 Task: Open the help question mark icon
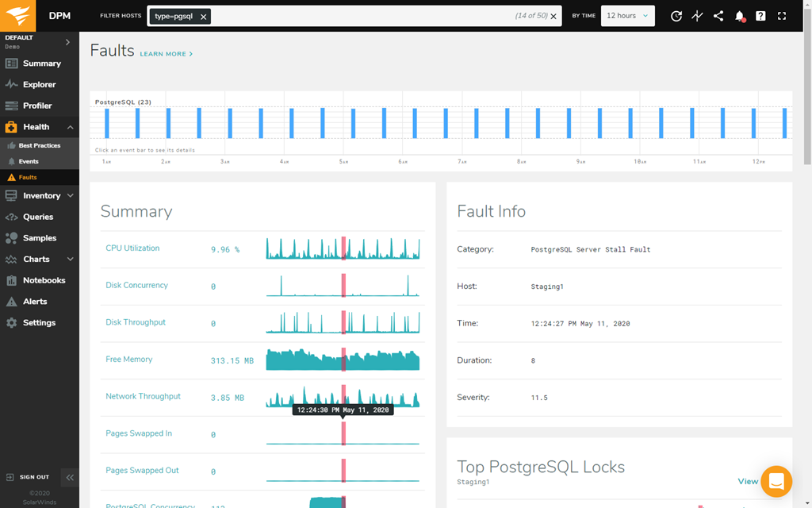[x=760, y=16]
